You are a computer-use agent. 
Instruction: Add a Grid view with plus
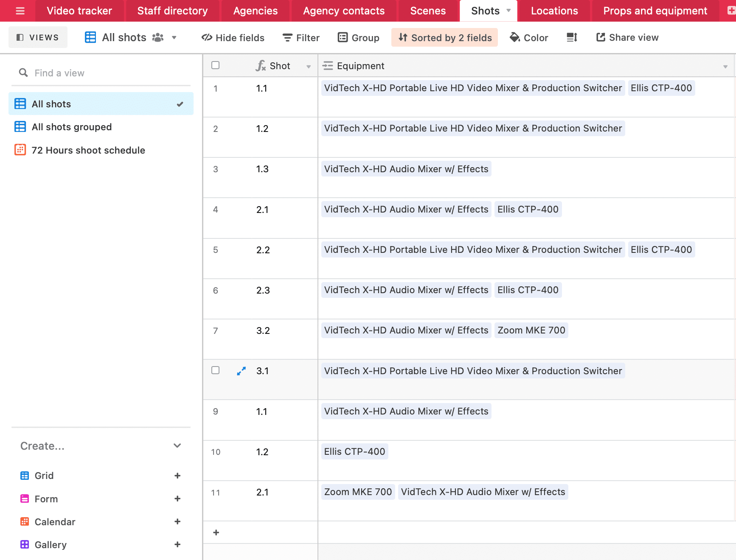click(177, 476)
